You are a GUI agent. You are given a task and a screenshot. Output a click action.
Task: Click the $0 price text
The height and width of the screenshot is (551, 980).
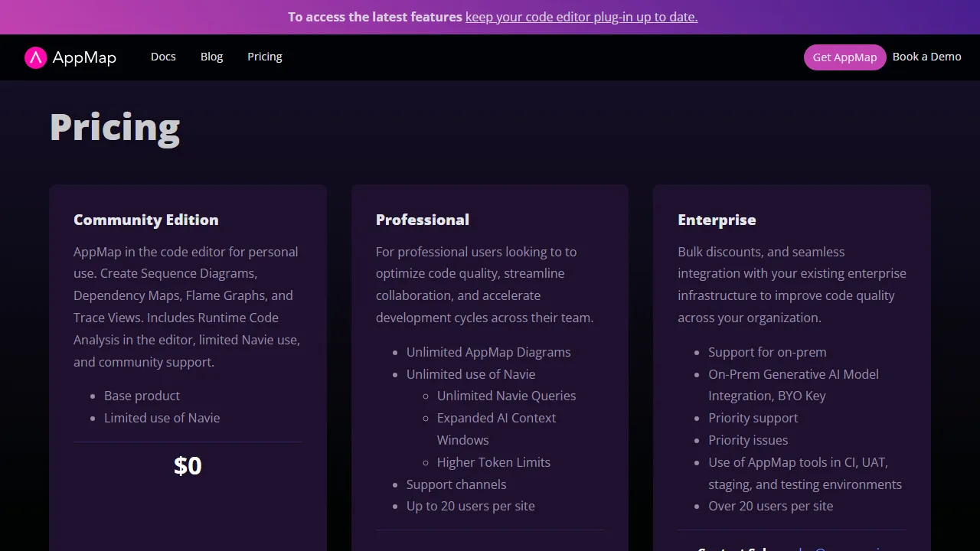click(x=188, y=466)
